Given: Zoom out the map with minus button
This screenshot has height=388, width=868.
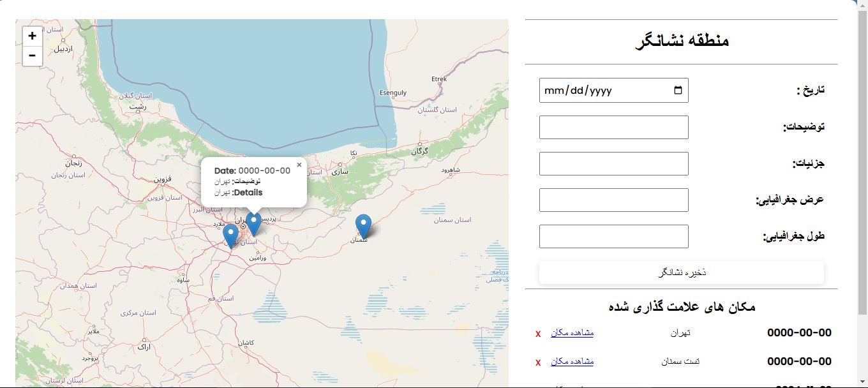Looking at the screenshot, I should pos(32,56).
